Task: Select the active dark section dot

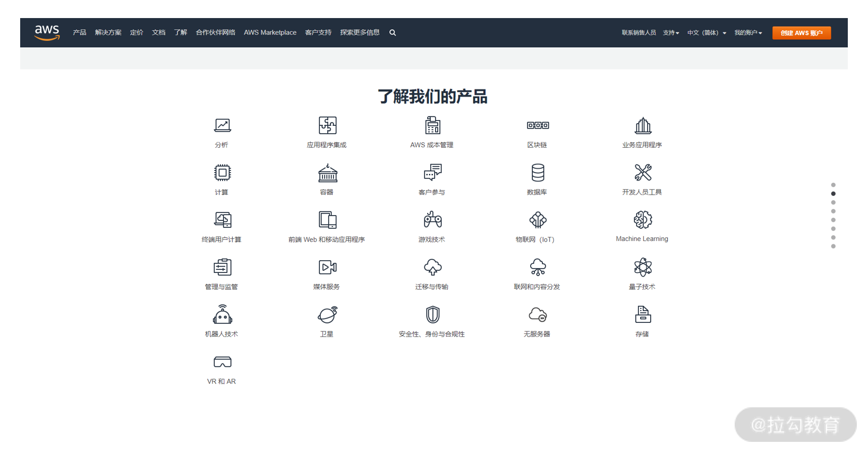Action: click(833, 194)
